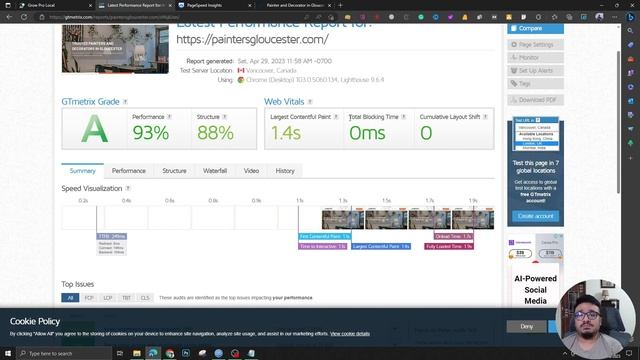The image size is (640, 360).
Task: Open the Windows Start menu
Action: click(8, 353)
